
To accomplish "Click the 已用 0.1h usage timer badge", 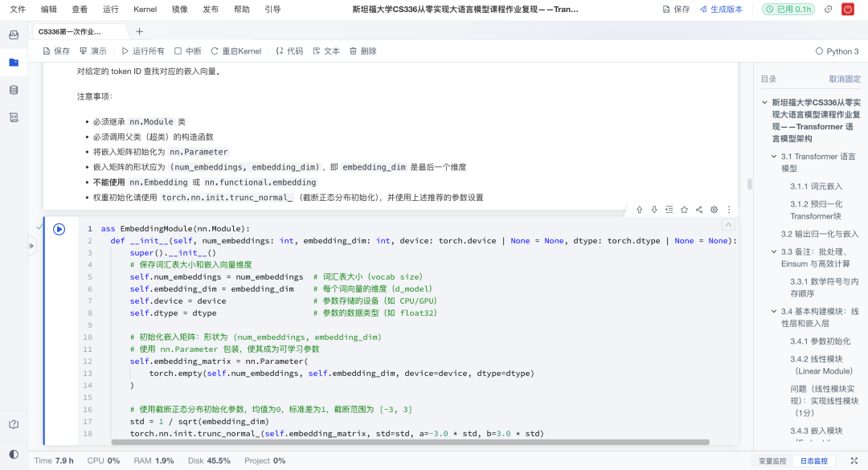I will click(x=788, y=10).
